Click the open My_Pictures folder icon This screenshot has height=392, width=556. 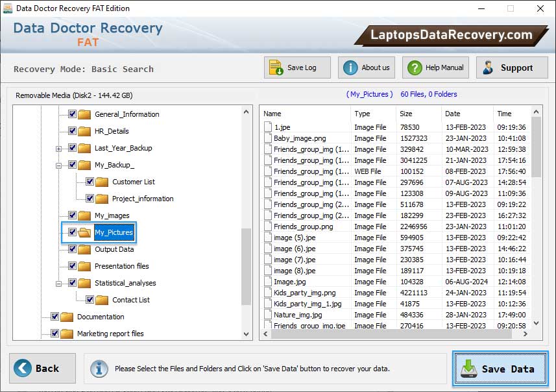pos(84,232)
